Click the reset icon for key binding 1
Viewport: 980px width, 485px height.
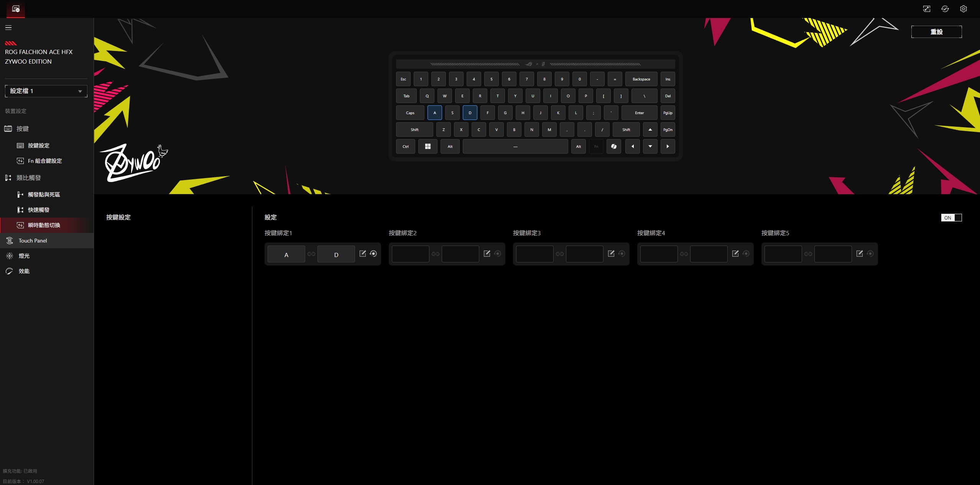click(373, 254)
